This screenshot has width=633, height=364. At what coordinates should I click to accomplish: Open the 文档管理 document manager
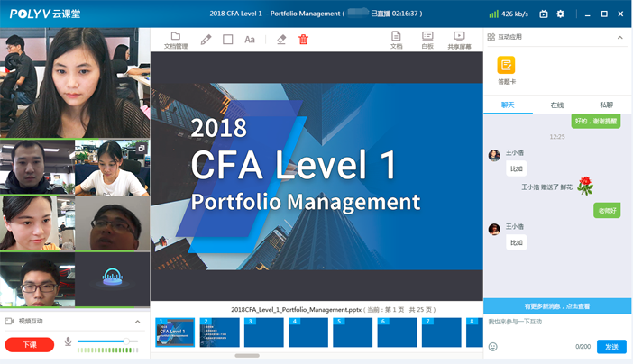pos(176,40)
